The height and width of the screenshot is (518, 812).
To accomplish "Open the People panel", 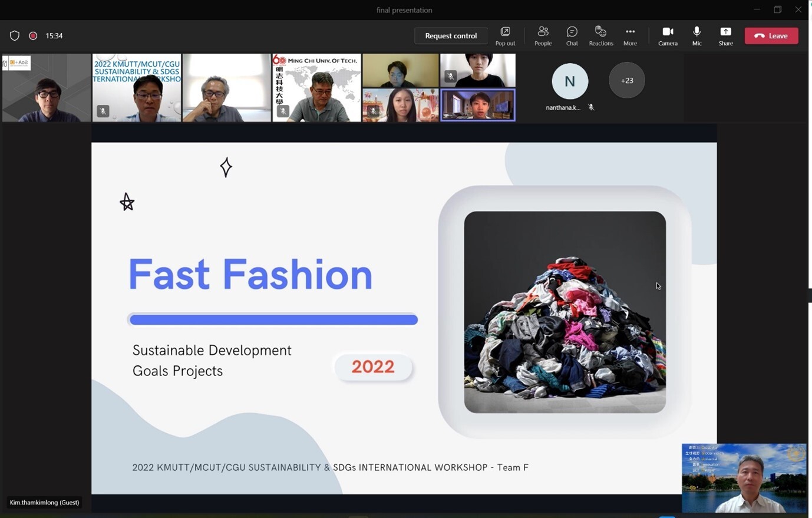I will [543, 35].
